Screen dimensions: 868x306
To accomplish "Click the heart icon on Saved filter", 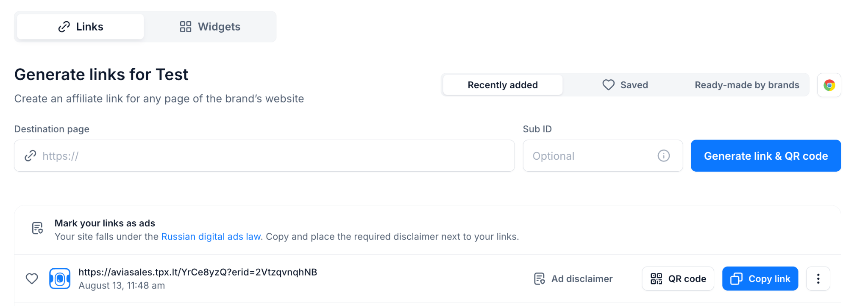I will pyautogui.click(x=609, y=85).
